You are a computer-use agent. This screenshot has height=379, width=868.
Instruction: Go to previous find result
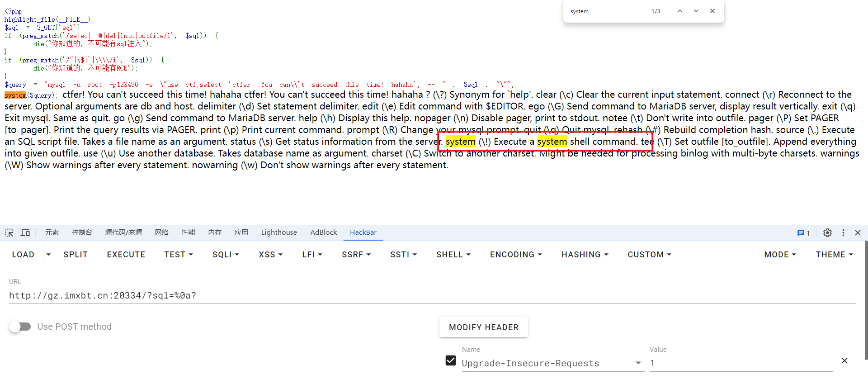(679, 11)
